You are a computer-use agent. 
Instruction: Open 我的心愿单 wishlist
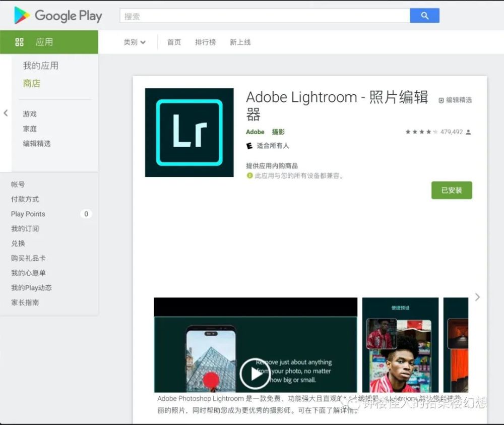point(28,273)
